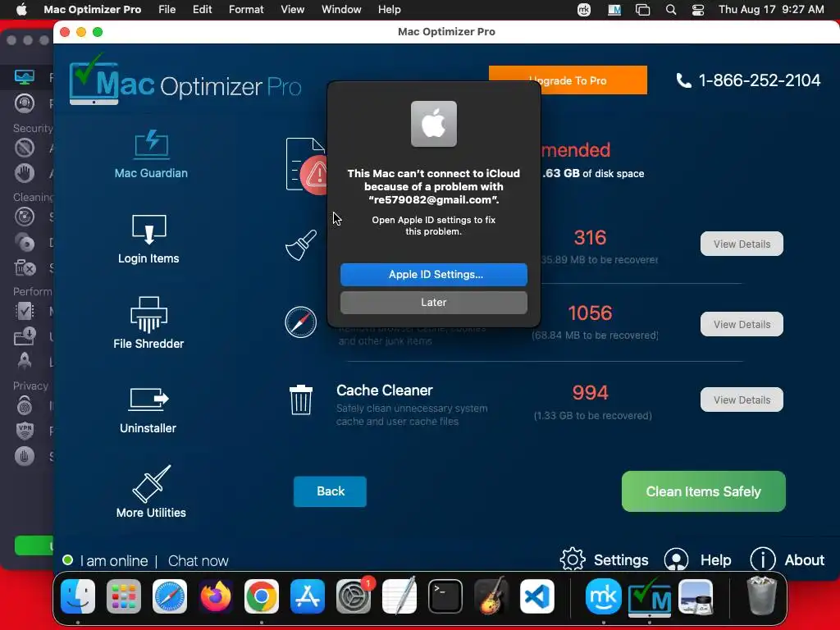Open the Trash in the Dock
840x630 pixels.
(761, 596)
